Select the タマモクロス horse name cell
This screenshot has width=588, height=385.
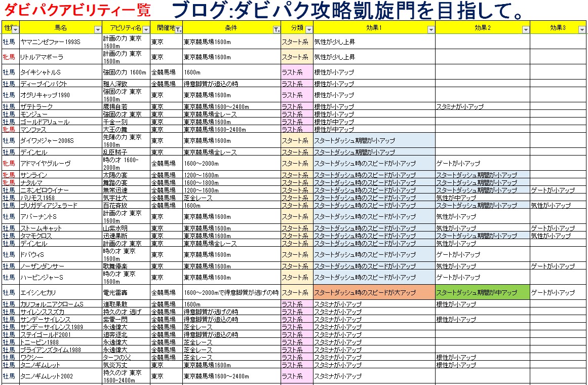coord(61,236)
